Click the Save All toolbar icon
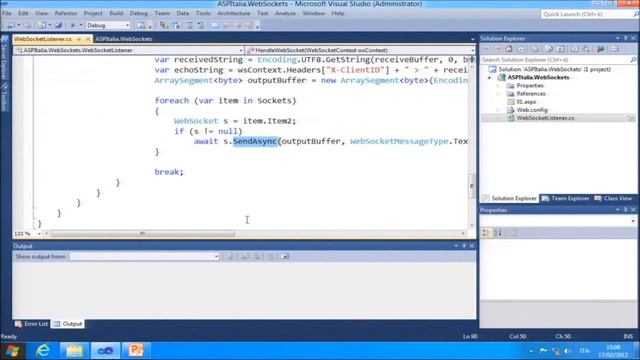 coord(58,25)
